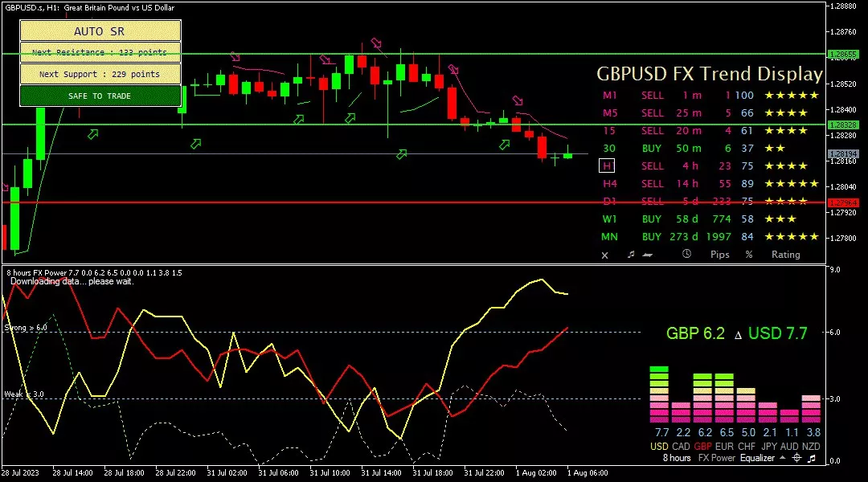Click the red 1.27964 support price label
Viewport: 868px width, 482px height.
click(x=843, y=203)
